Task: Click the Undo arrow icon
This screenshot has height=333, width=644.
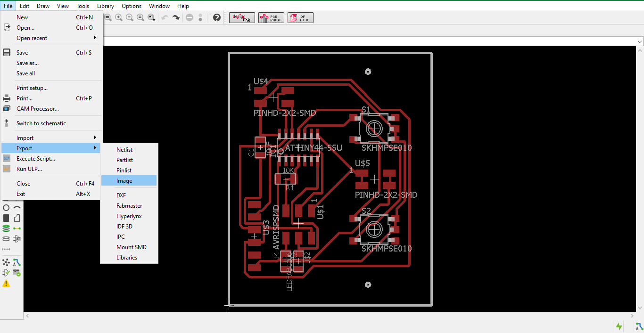Action: point(165,17)
